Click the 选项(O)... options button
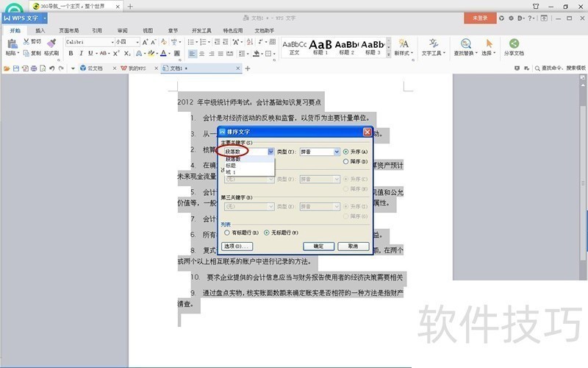The height and width of the screenshot is (368, 588). (x=237, y=247)
